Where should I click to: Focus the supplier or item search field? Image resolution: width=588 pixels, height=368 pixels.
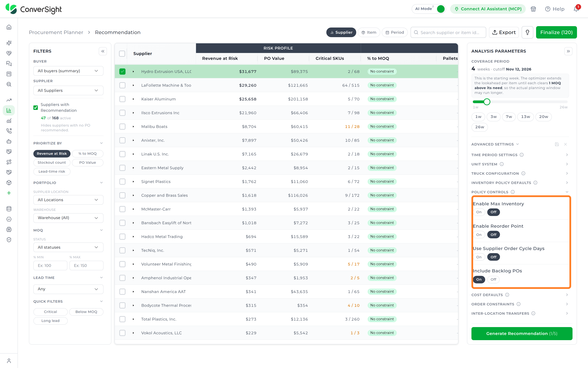pos(448,32)
